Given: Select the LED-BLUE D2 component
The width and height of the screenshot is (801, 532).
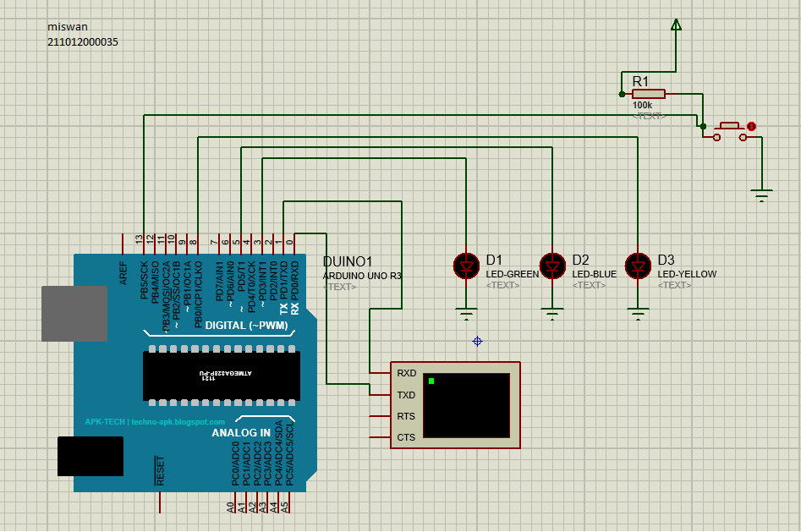Looking at the screenshot, I should 552,266.
